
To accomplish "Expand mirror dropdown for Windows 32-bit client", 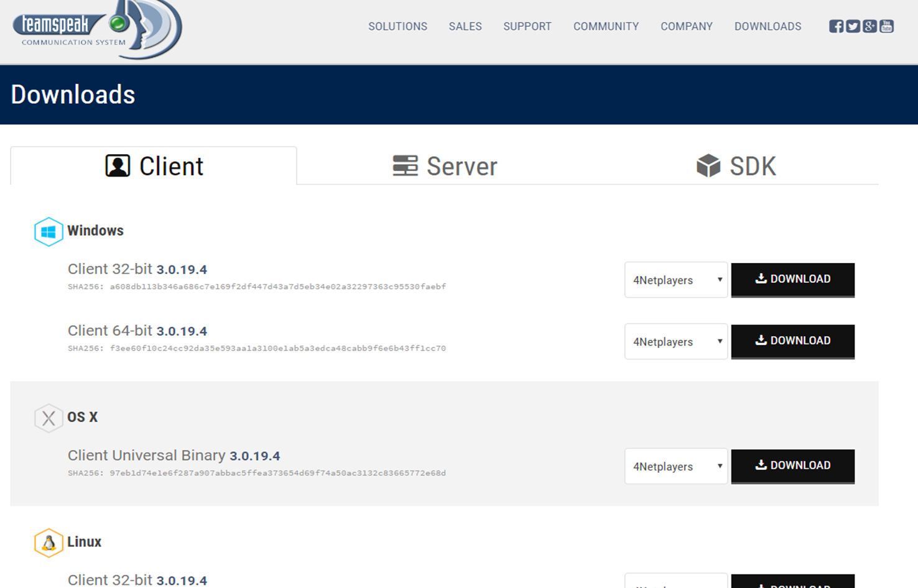I will click(676, 280).
